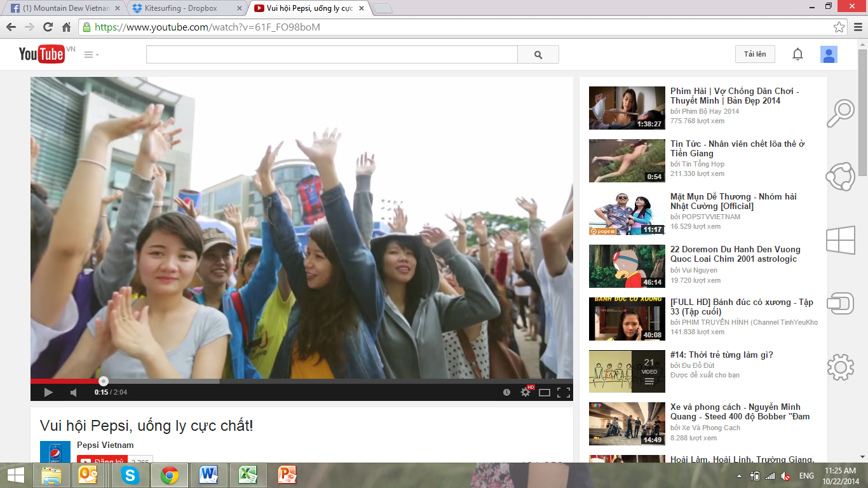Switch to Mountain Dew Vietnam Facebook tab

click(x=60, y=8)
